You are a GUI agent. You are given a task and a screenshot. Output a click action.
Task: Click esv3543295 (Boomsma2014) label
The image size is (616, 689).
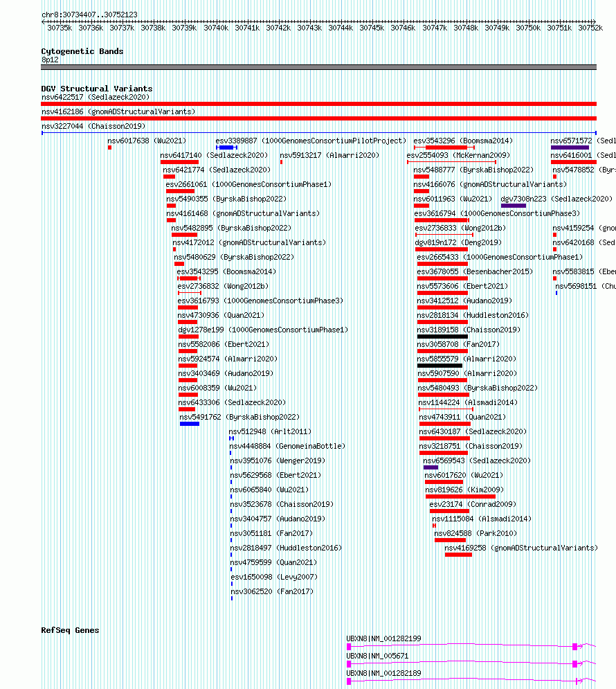click(226, 271)
